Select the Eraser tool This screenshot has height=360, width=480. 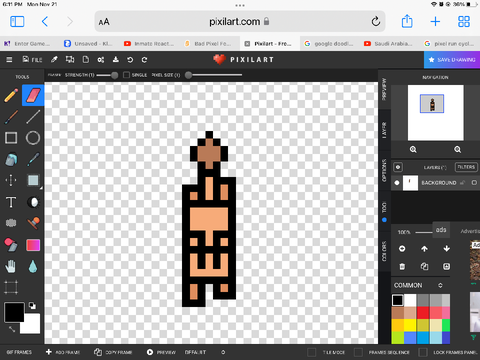coord(33,95)
